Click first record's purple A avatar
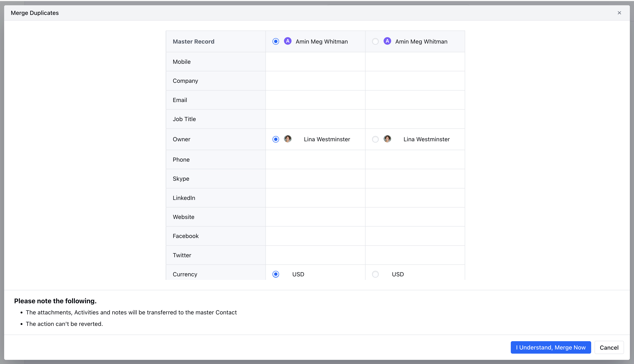This screenshot has height=364, width=634. 288,41
